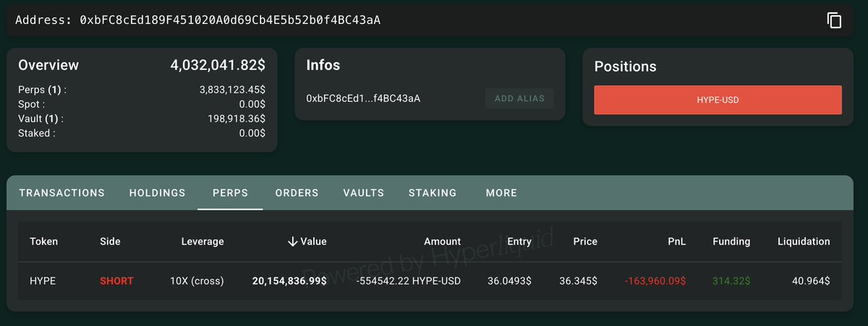Screen dimensions: 868x326
Task: Switch to the TRANSACTIONS tab
Action: point(61,193)
